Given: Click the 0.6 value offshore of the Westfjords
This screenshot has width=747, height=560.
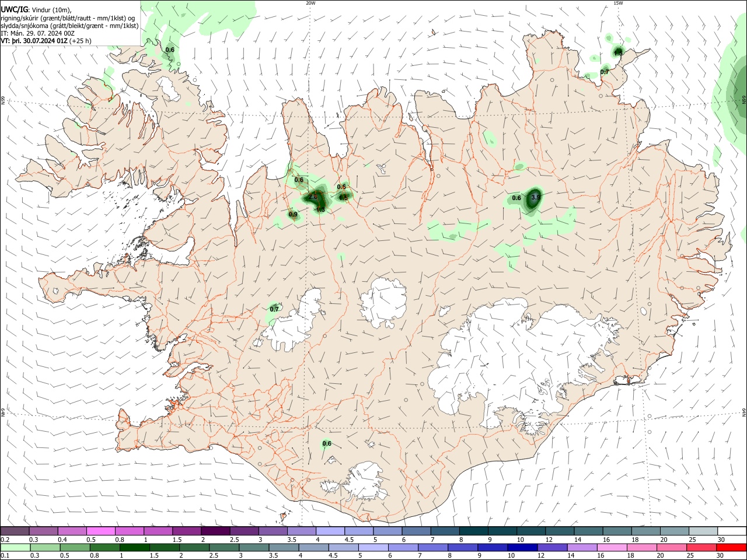Looking at the screenshot, I should click(170, 50).
